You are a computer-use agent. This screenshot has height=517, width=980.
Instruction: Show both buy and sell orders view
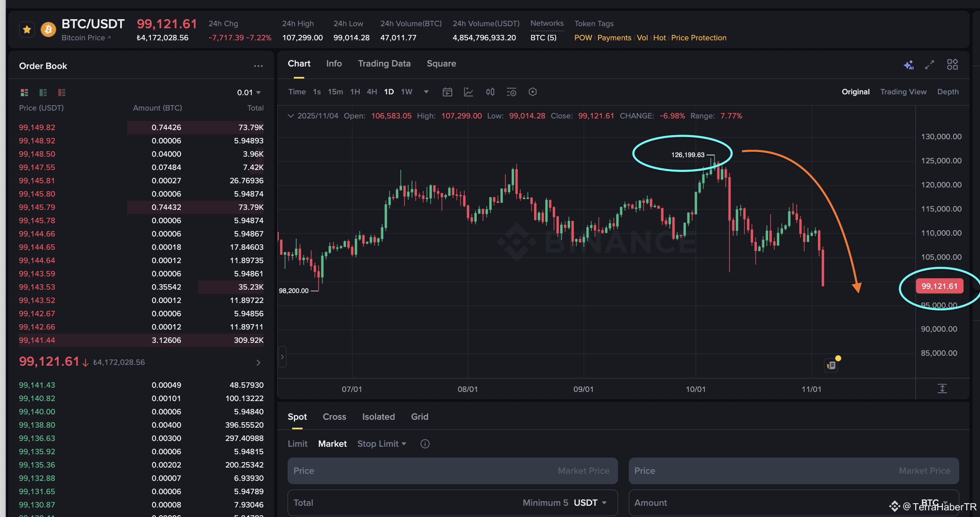click(25, 92)
